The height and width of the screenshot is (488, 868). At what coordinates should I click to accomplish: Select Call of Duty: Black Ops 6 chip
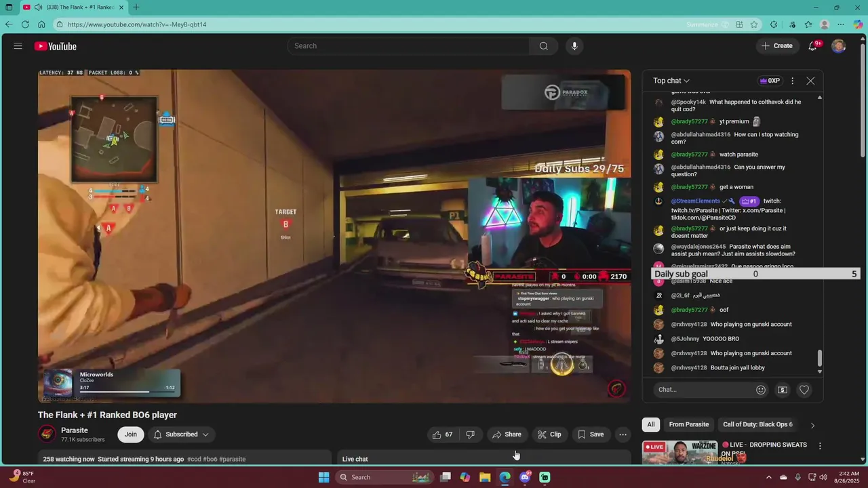click(757, 424)
